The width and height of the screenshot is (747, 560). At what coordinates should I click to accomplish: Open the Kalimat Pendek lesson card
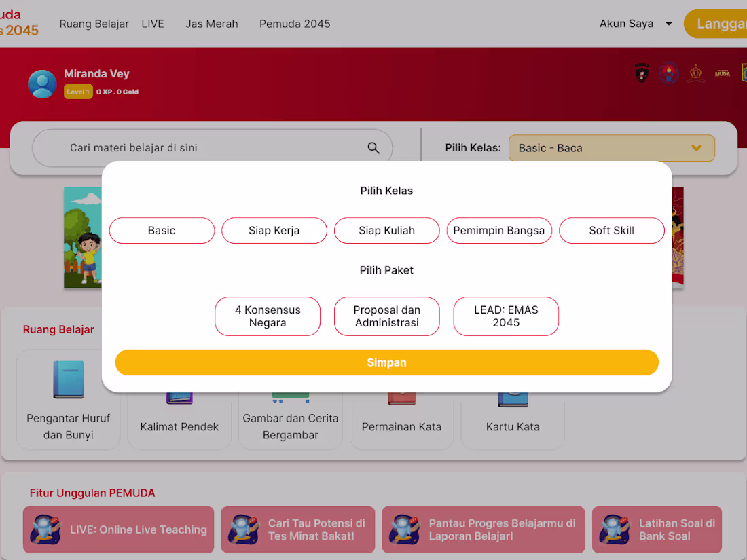[x=179, y=422]
